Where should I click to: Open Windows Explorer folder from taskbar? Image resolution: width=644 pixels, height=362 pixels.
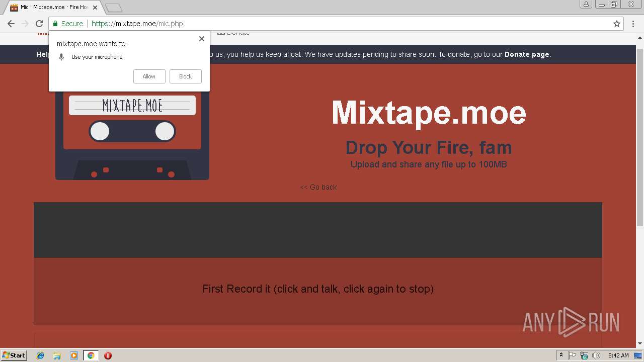(57, 355)
